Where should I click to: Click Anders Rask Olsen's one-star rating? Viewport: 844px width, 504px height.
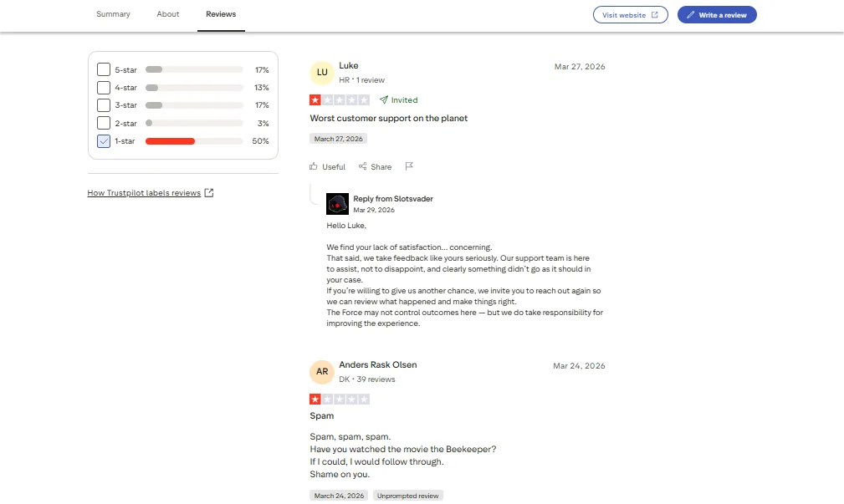coord(339,400)
